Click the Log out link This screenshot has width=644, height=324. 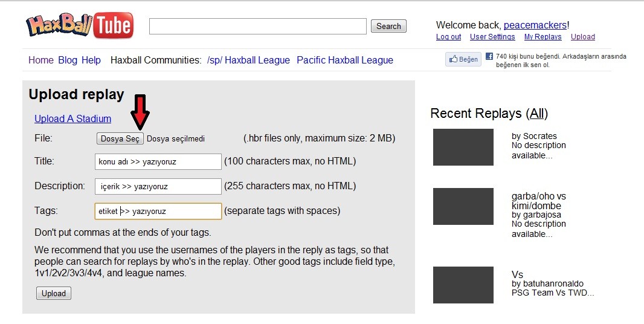coord(448,37)
